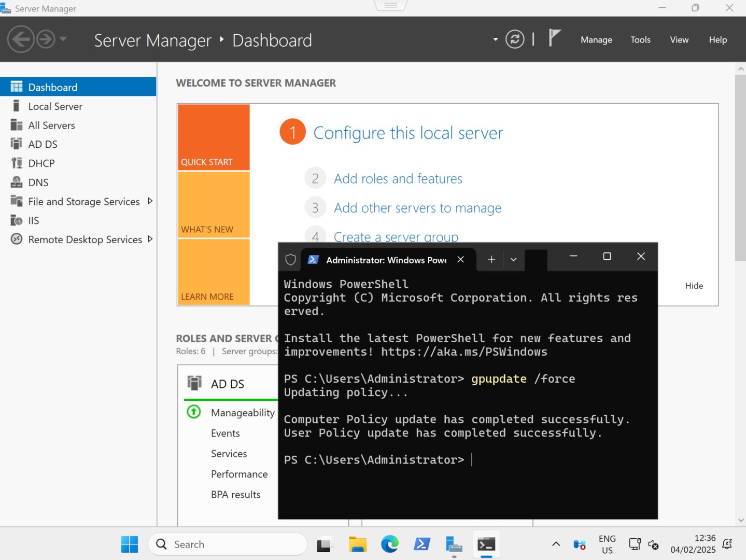Open the navigation history dropdown arrow
Image resolution: width=746 pixels, height=560 pixels.
[x=63, y=39]
